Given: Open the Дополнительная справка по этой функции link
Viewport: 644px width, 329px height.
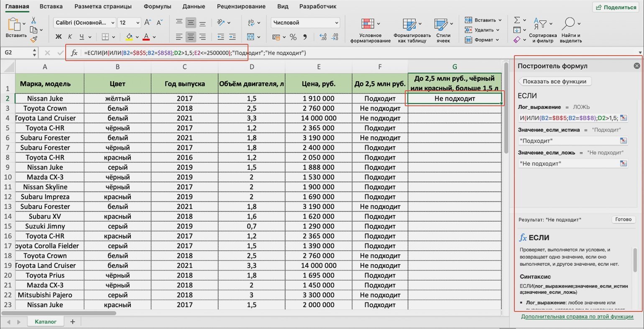Looking at the screenshot, I should (577, 316).
